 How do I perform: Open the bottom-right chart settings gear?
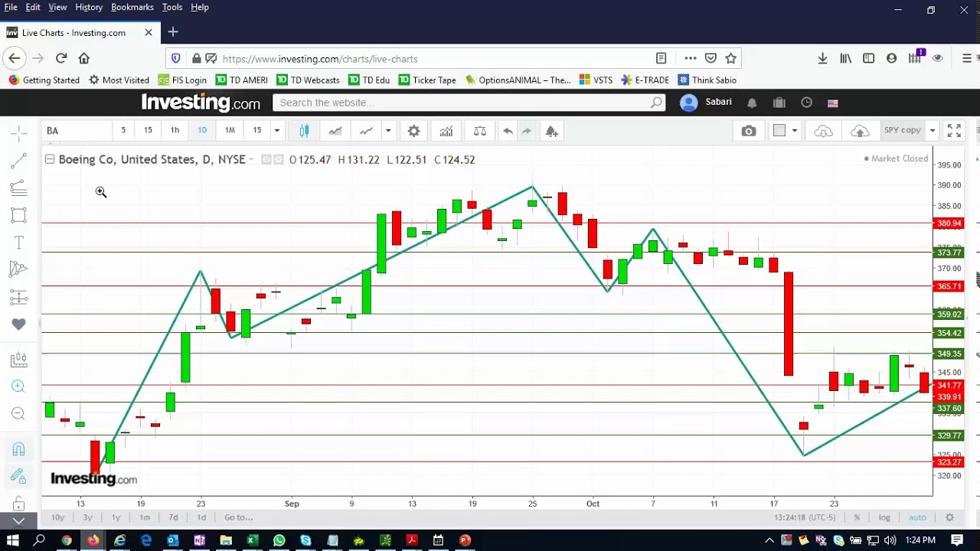[950, 517]
